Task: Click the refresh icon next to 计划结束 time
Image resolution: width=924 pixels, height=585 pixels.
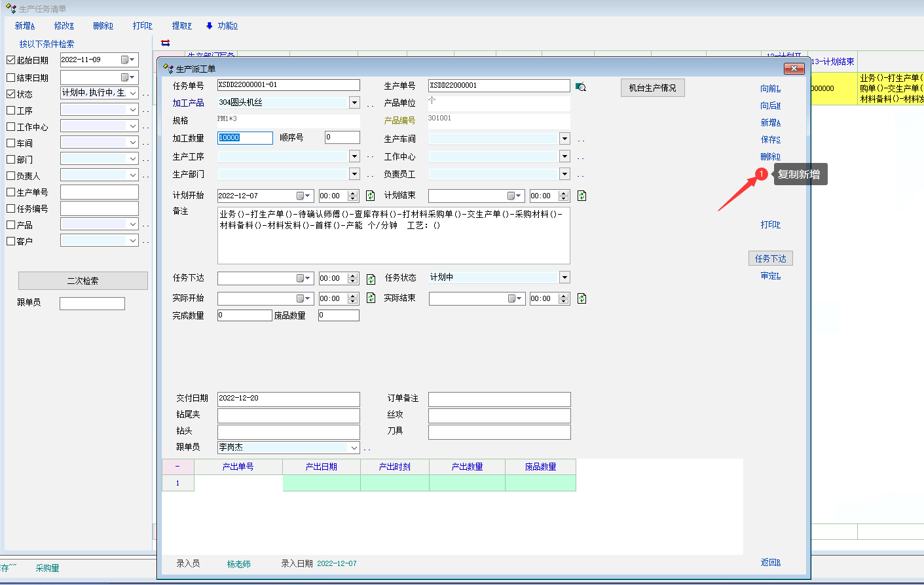Action: coord(582,196)
